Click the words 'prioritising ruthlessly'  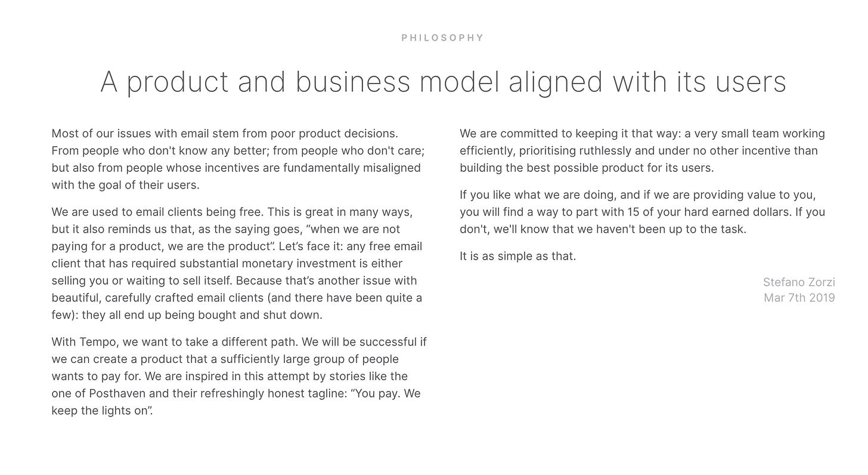tap(577, 151)
